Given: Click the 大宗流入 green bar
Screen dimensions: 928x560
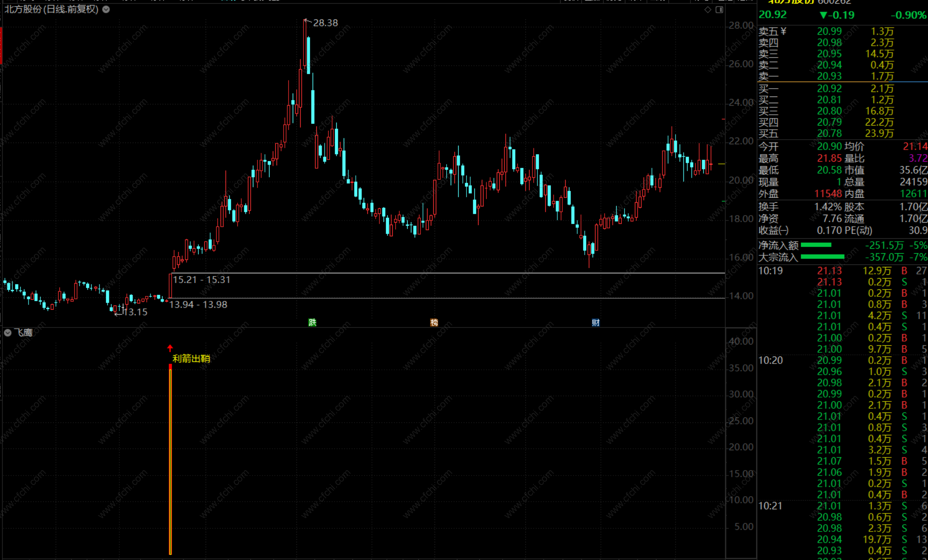Looking at the screenshot, I should pyautogui.click(x=822, y=257).
